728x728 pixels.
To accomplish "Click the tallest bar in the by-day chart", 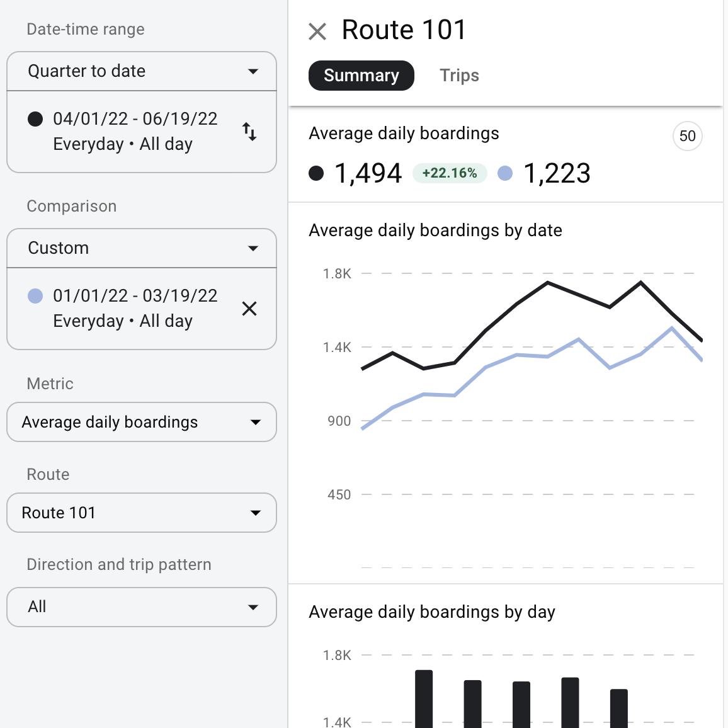I will [424, 698].
